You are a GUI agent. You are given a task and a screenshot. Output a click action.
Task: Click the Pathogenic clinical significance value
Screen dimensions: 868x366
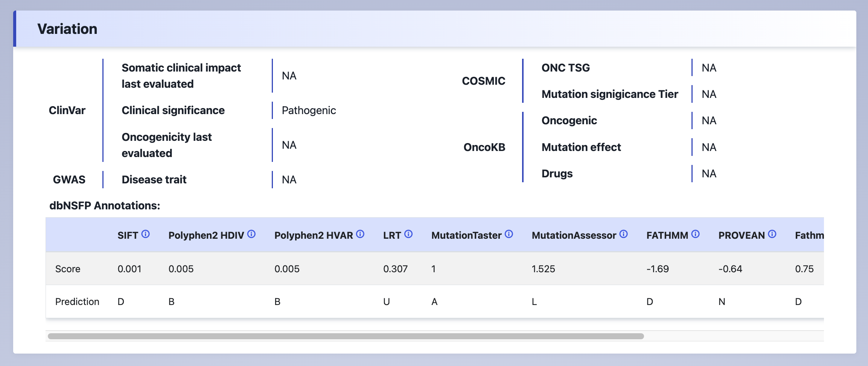click(309, 110)
